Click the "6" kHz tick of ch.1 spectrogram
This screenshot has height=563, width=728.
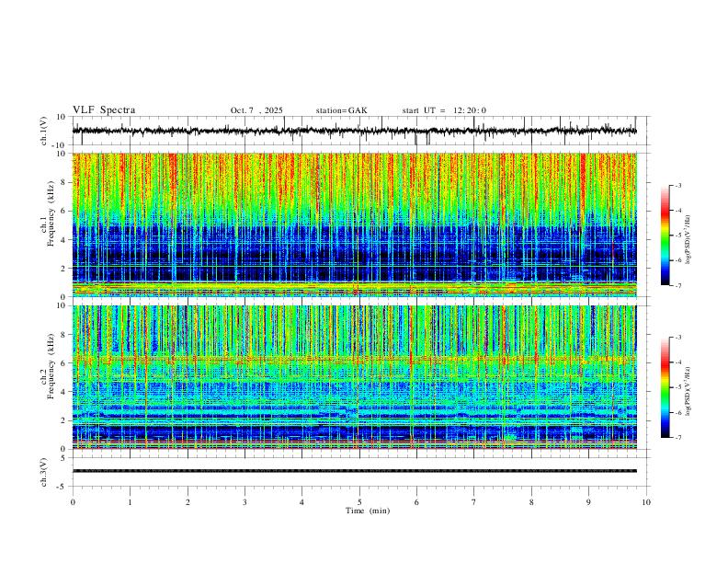pos(64,211)
